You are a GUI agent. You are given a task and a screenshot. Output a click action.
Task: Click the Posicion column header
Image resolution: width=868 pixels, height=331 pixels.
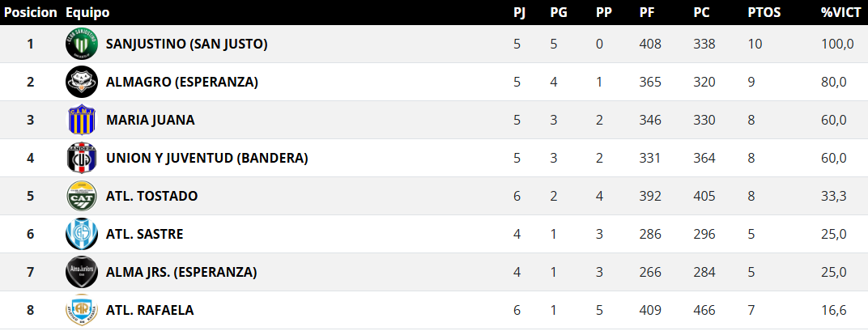click(x=31, y=13)
